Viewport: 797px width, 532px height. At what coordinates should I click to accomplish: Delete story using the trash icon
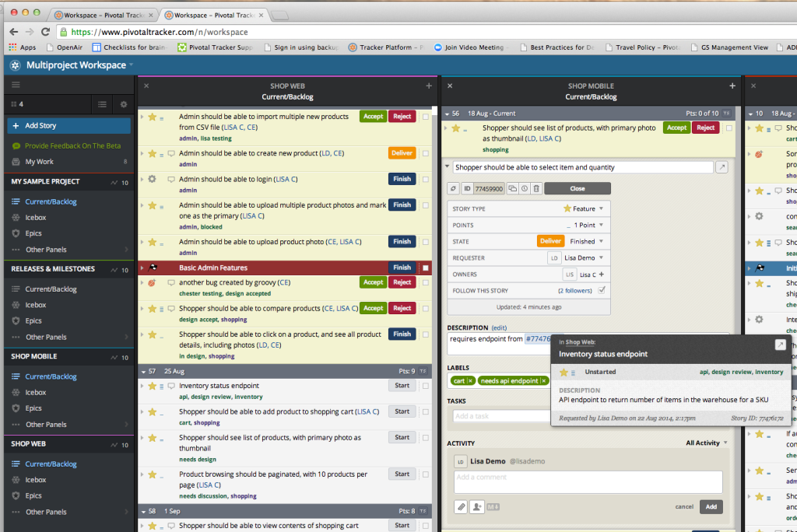(x=535, y=188)
